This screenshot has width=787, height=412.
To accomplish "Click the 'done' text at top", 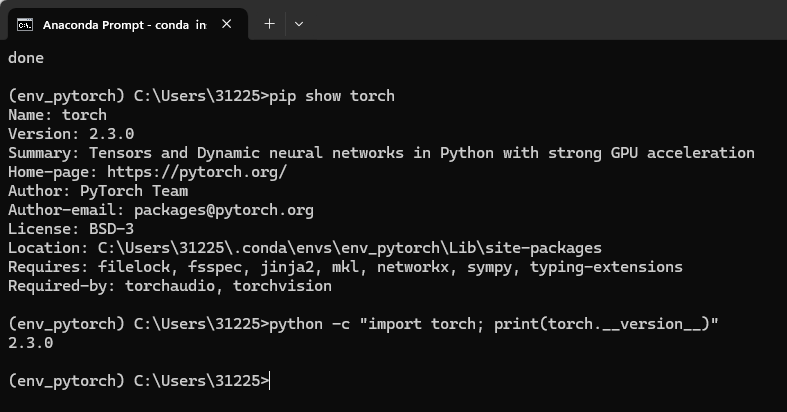I will (x=26, y=58).
